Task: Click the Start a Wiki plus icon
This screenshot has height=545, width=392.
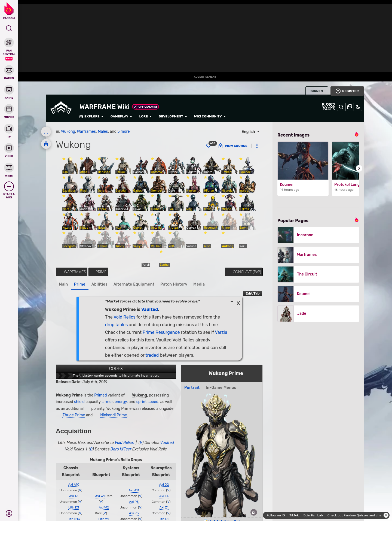Action: (x=9, y=187)
